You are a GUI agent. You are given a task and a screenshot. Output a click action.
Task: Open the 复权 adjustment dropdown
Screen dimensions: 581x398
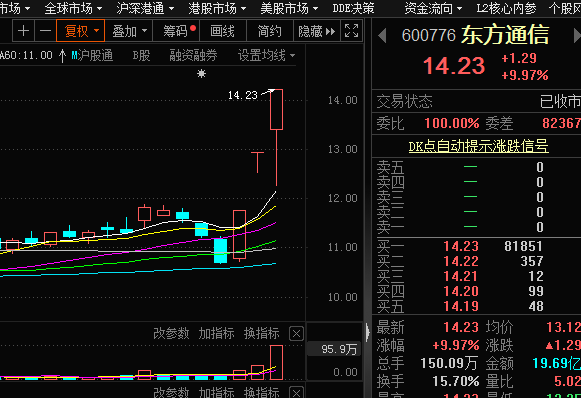81,31
